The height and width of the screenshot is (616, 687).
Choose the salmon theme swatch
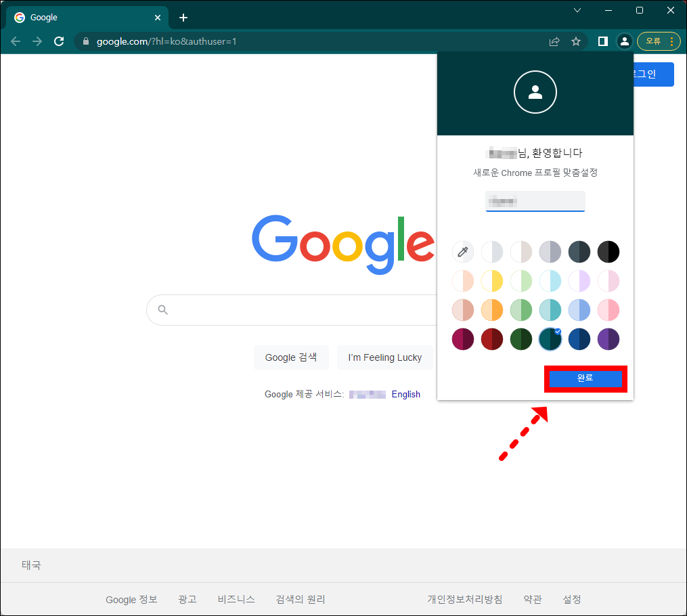click(463, 310)
